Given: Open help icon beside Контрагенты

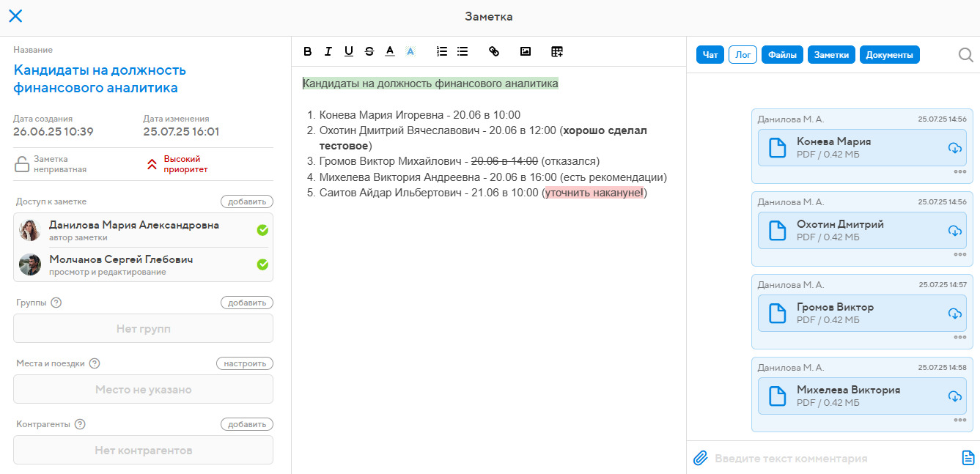Looking at the screenshot, I should point(80,424).
